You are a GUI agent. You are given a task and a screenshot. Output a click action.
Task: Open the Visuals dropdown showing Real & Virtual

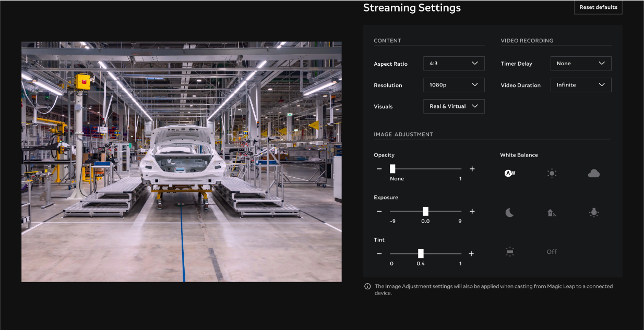[454, 106]
